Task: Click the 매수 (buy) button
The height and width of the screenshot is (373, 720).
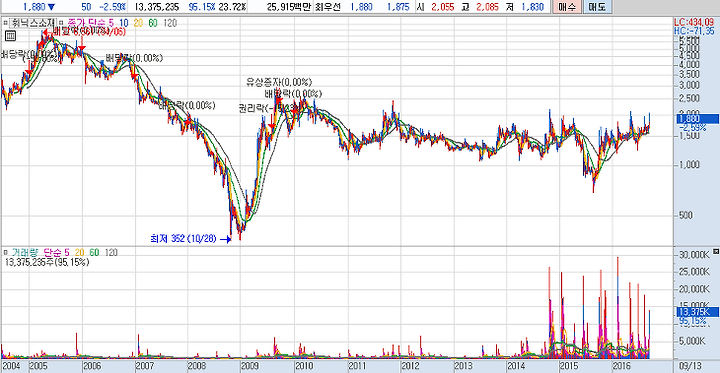Action: pos(567,7)
